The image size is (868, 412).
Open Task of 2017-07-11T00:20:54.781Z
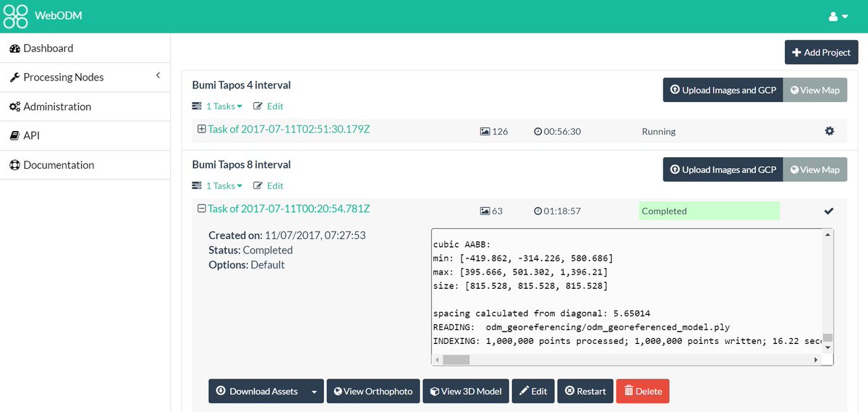(x=289, y=209)
